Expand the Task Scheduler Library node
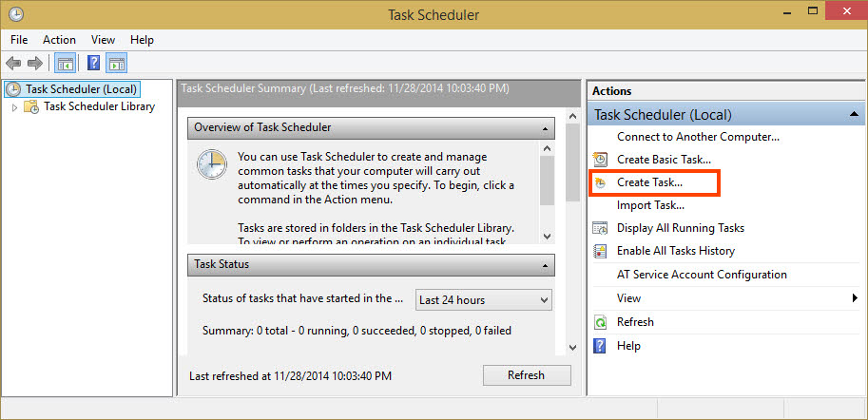The image size is (868, 420). point(15,107)
